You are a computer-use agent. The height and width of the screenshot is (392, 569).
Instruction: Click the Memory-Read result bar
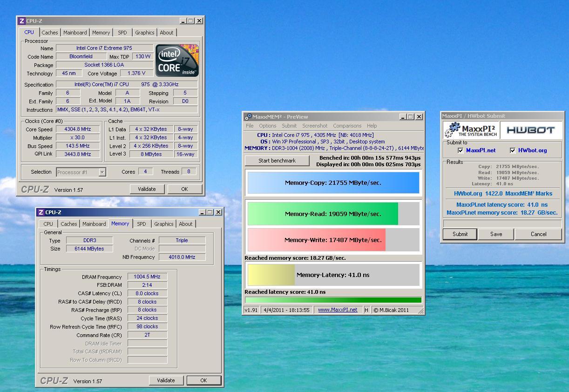point(333,214)
